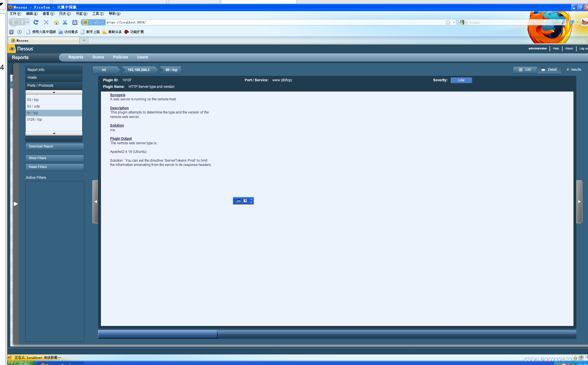Open a new tab with the plus button
588x365 pixels.
point(84,40)
